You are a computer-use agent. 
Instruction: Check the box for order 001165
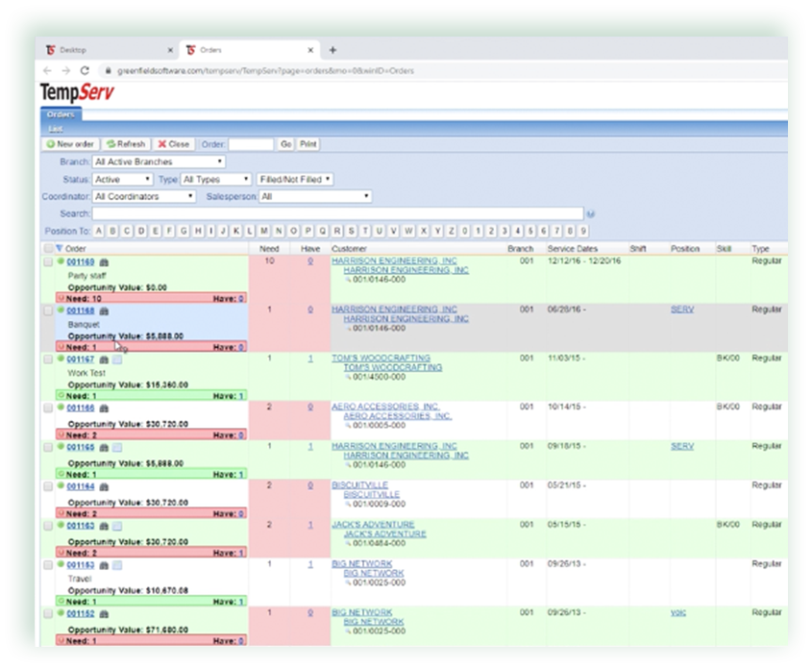(x=48, y=447)
